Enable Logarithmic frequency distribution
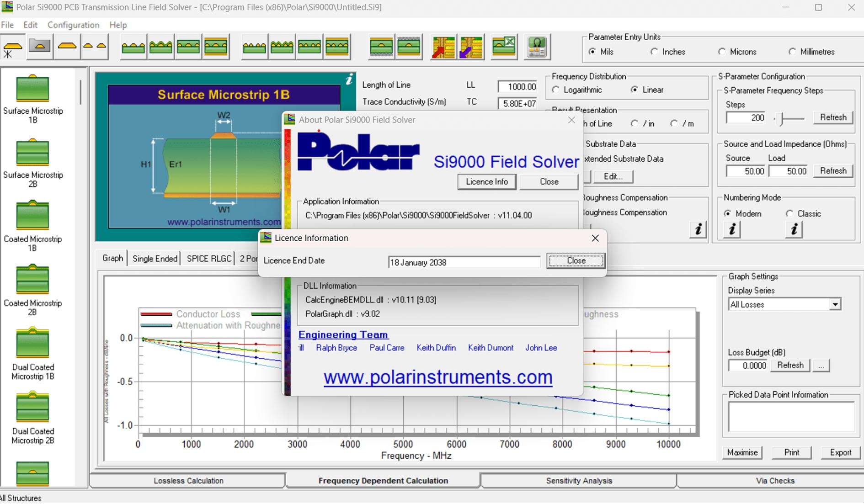 [x=556, y=90]
